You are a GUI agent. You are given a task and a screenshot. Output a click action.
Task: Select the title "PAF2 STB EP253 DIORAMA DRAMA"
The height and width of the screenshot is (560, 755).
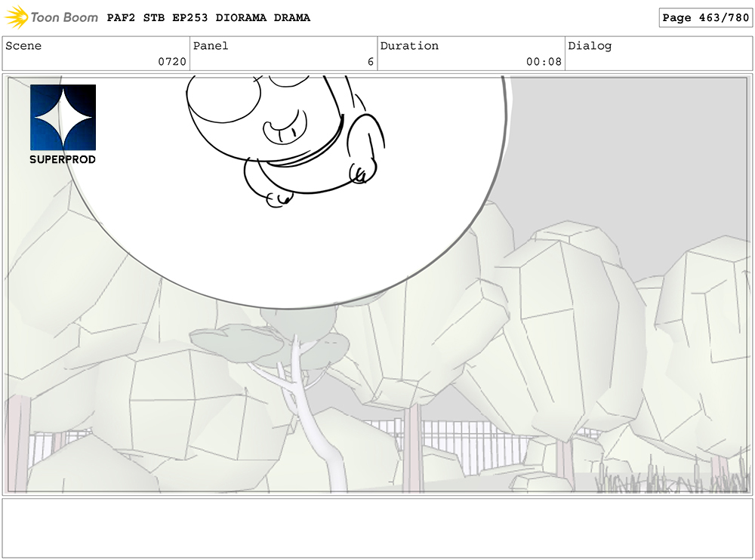(208, 18)
